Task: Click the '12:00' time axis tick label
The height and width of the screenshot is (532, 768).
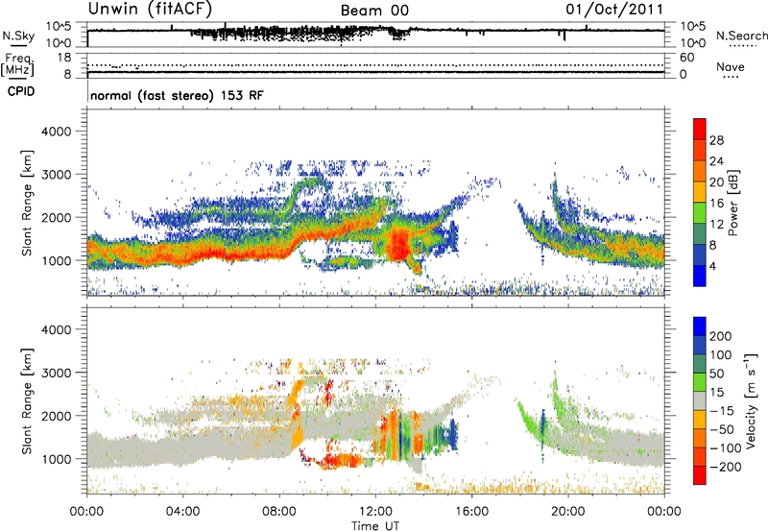Action: [x=375, y=512]
